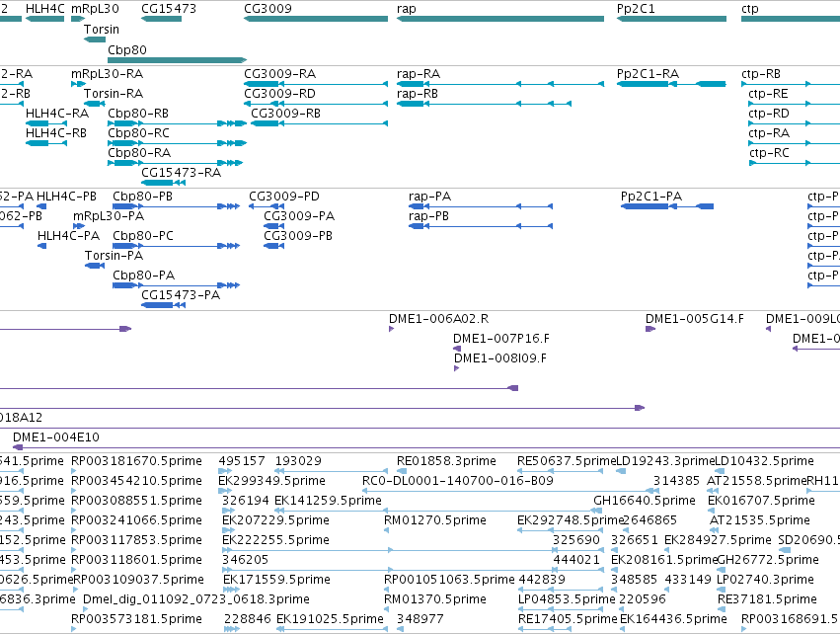Click the RC0-DL0001-140700-016-B09 EST label
The width and height of the screenshot is (840, 634).
458,481
